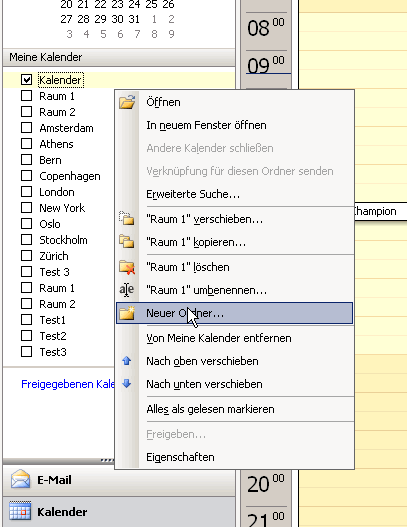
Task: Enable the Amsterdam calendar checkbox
Action: point(26,128)
